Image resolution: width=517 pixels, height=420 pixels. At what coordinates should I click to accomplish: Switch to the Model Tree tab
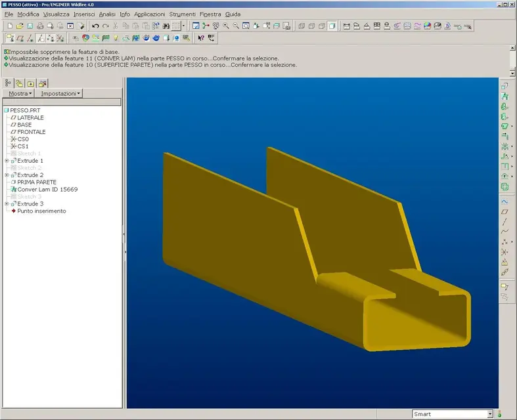8,83
